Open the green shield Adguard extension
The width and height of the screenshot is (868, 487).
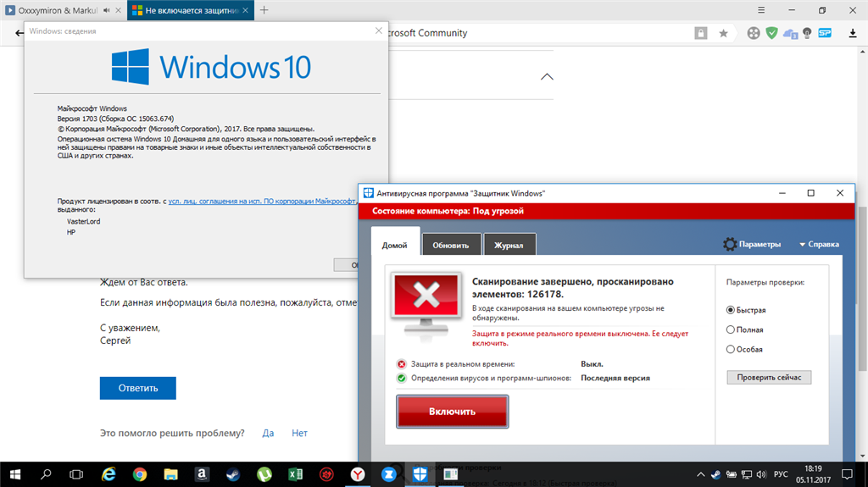[x=771, y=33]
